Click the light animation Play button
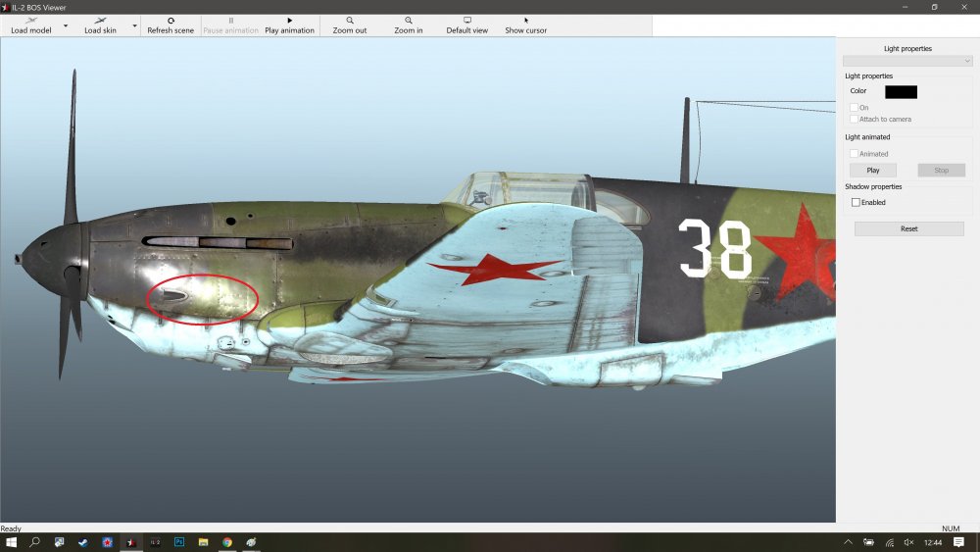 tap(872, 170)
